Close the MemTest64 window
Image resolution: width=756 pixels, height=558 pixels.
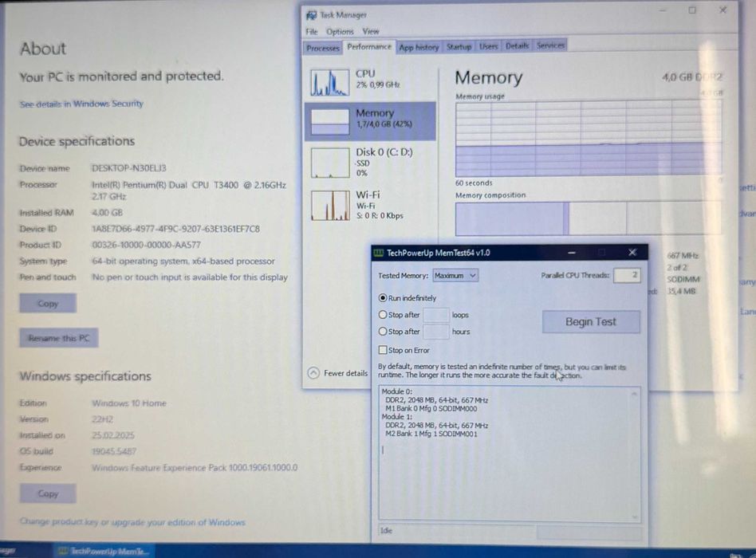tap(632, 253)
